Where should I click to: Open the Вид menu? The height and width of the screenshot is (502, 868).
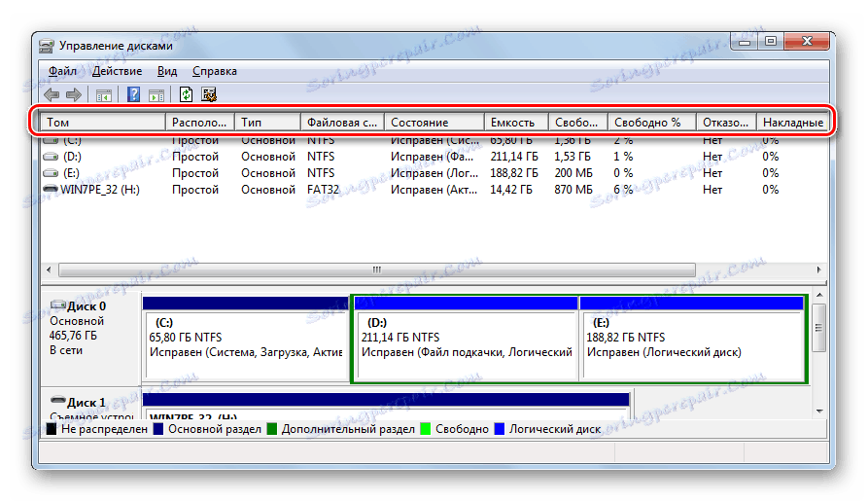click(166, 71)
